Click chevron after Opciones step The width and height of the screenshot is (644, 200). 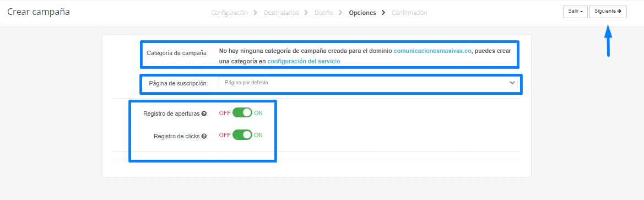pyautogui.click(x=383, y=13)
